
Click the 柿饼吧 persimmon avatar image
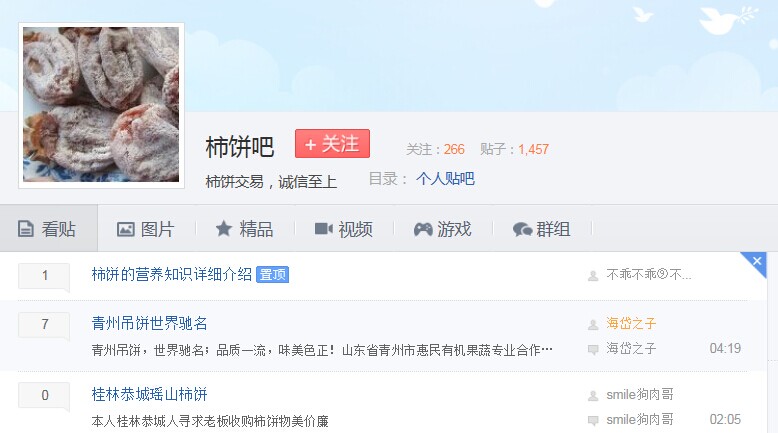coord(101,105)
